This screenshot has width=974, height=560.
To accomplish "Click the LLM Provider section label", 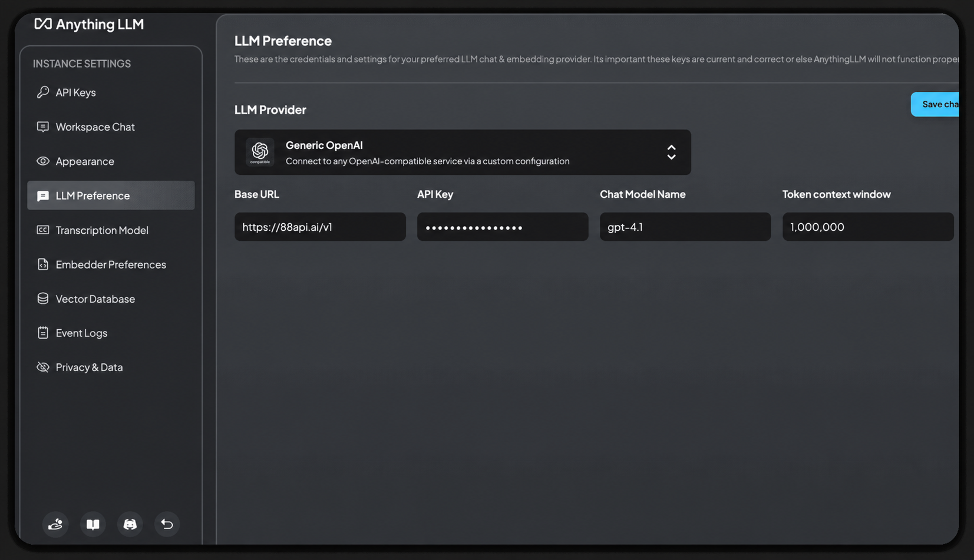I will click(x=270, y=110).
